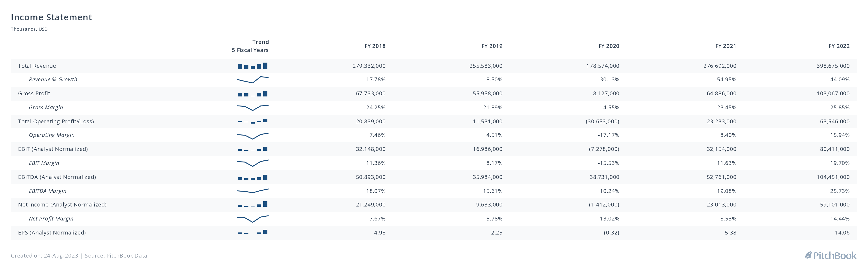Select the FY 2022 column header
The image size is (868, 272).
click(839, 46)
